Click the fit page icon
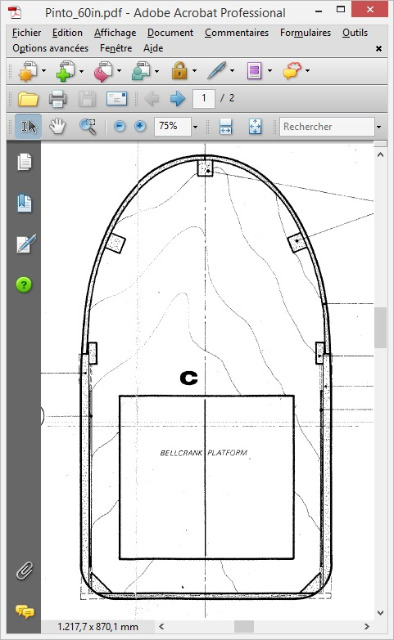The image size is (394, 640). coord(255,127)
